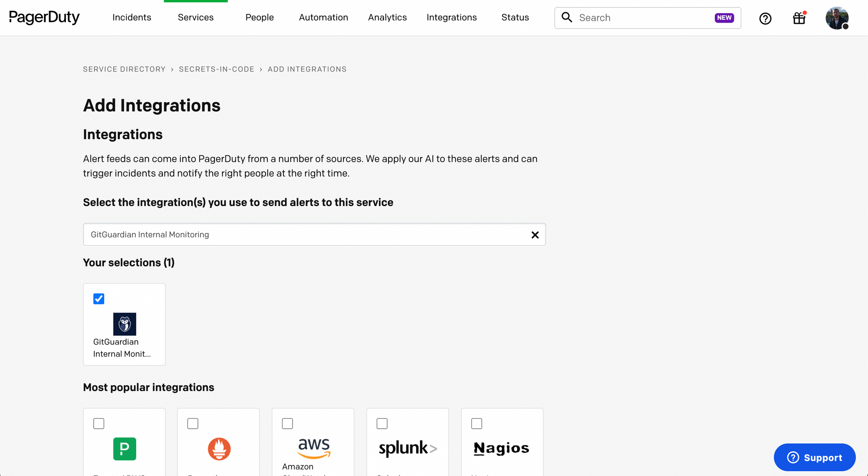Open the Integrations nav menu
This screenshot has height=476, width=868.
(451, 17)
